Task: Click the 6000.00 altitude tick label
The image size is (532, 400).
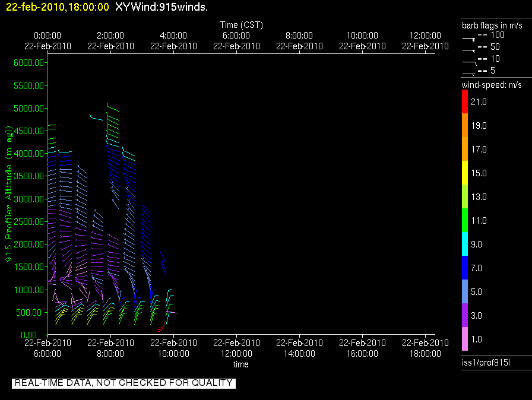Action: [28, 63]
